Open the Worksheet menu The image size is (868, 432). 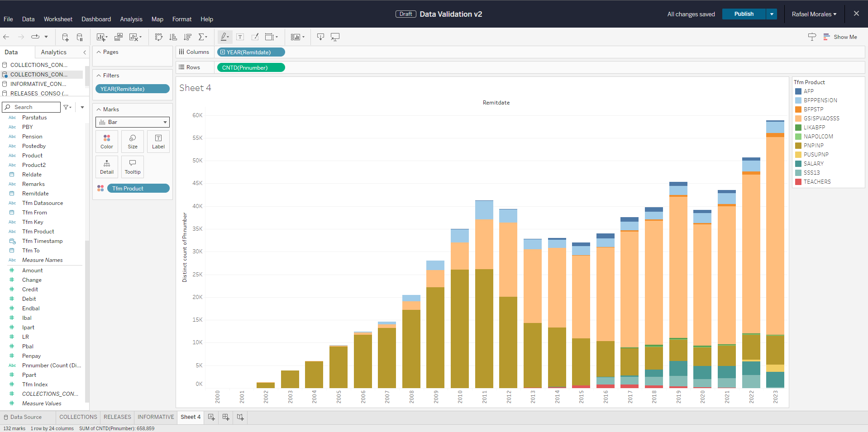58,19
